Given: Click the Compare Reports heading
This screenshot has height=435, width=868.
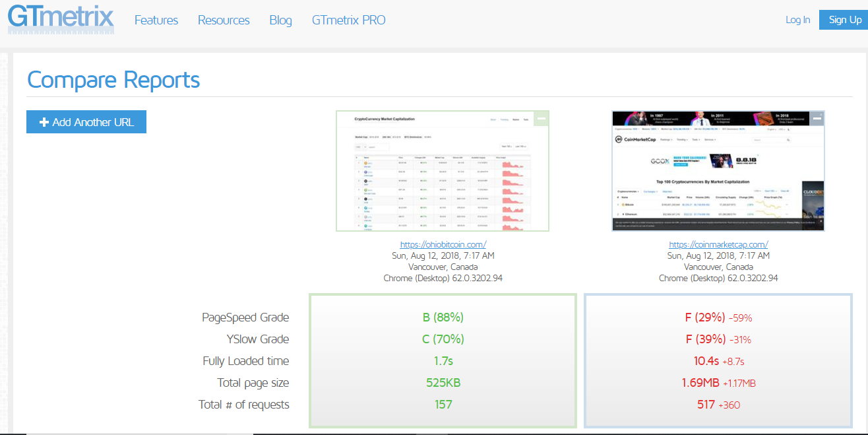Looking at the screenshot, I should pyautogui.click(x=113, y=80).
